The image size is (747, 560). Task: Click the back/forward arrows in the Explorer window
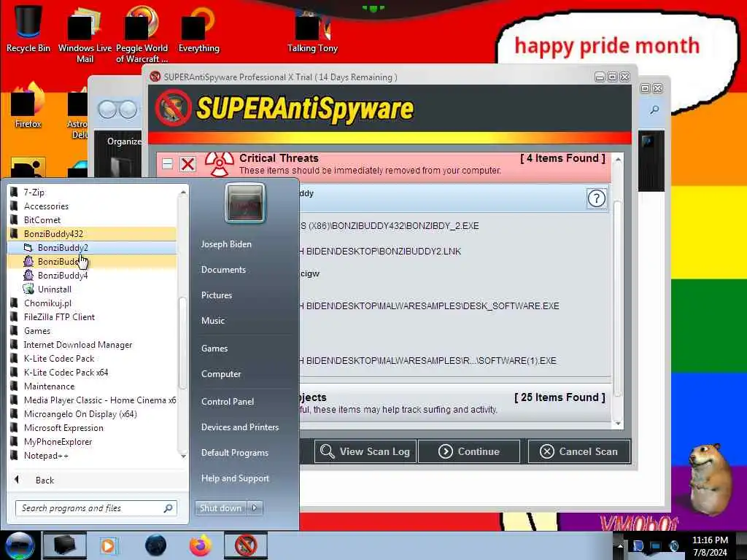pos(118,110)
